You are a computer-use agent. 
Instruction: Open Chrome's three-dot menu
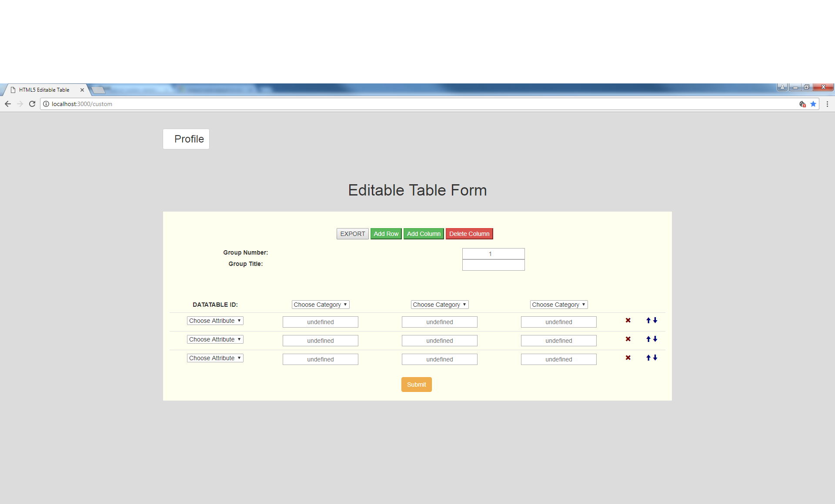click(x=827, y=104)
